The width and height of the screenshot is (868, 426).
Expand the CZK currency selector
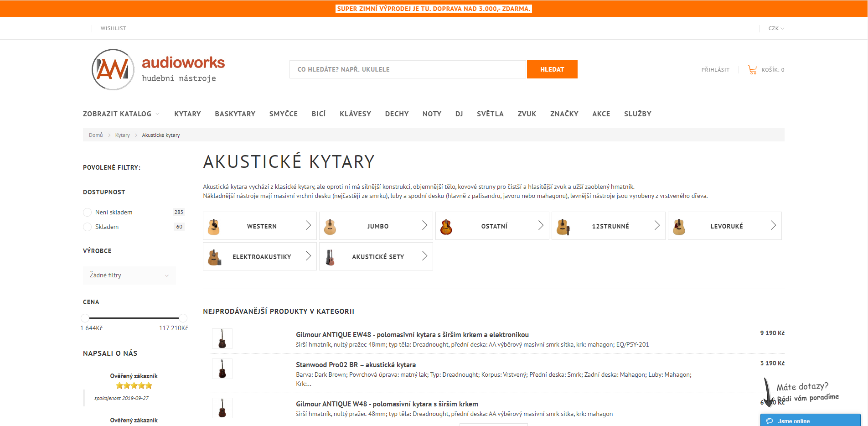[x=776, y=28]
